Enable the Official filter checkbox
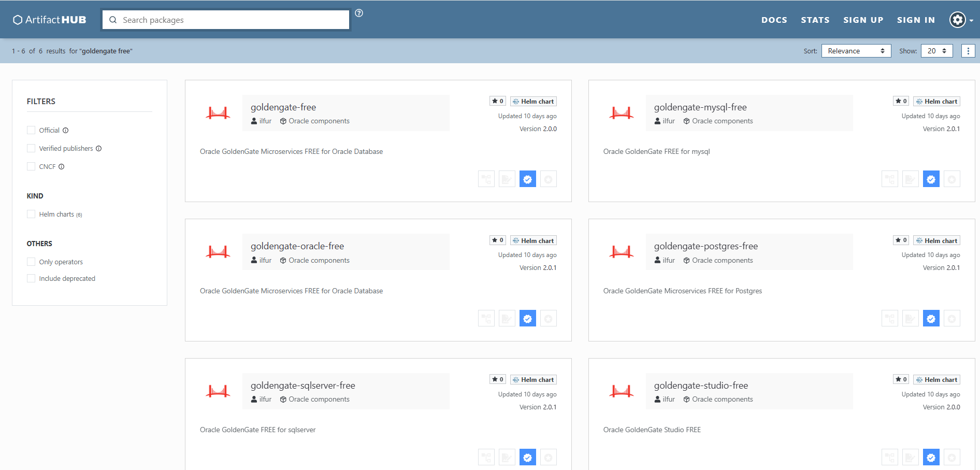The image size is (980, 470). tap(31, 130)
